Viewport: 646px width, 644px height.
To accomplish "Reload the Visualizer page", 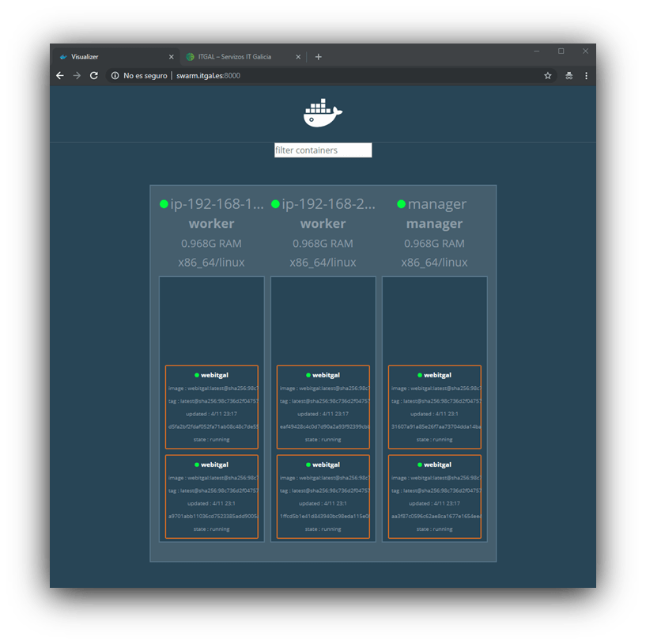I will [94, 75].
